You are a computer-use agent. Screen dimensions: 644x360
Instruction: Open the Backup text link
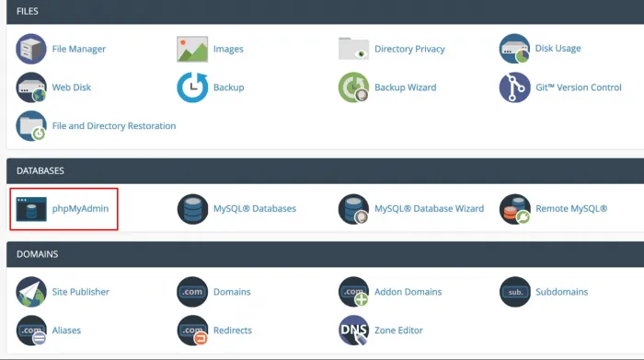pos(229,87)
